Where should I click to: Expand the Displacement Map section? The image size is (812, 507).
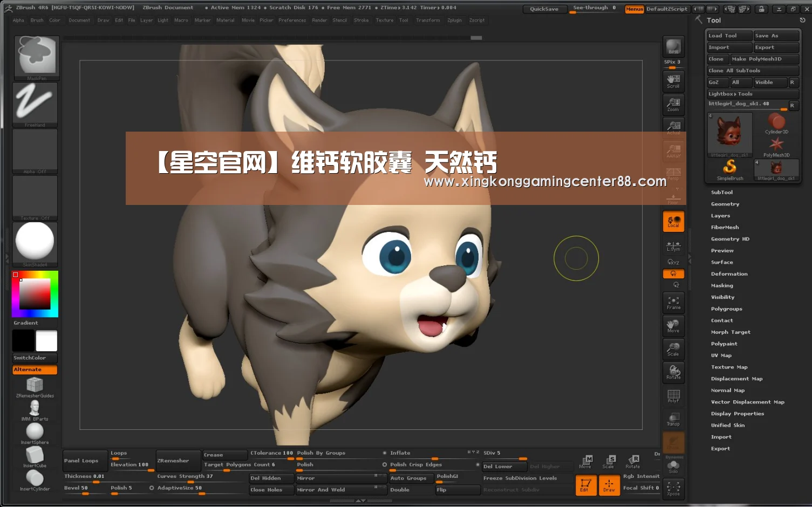coord(736,379)
